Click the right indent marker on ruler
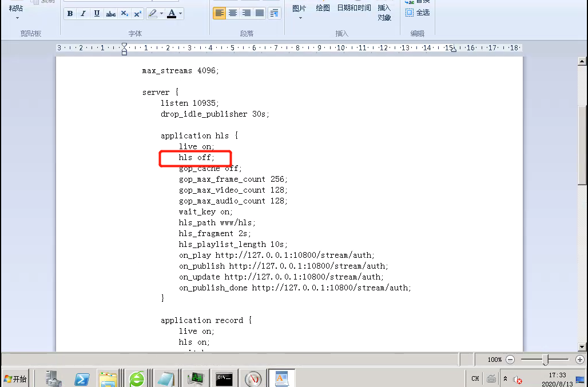 pos(454,50)
